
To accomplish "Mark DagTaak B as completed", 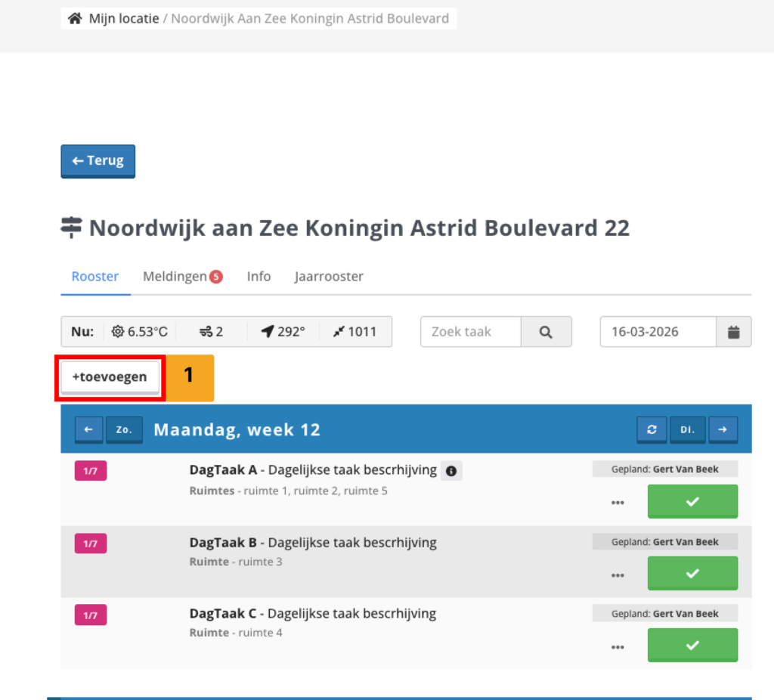I will [692, 573].
